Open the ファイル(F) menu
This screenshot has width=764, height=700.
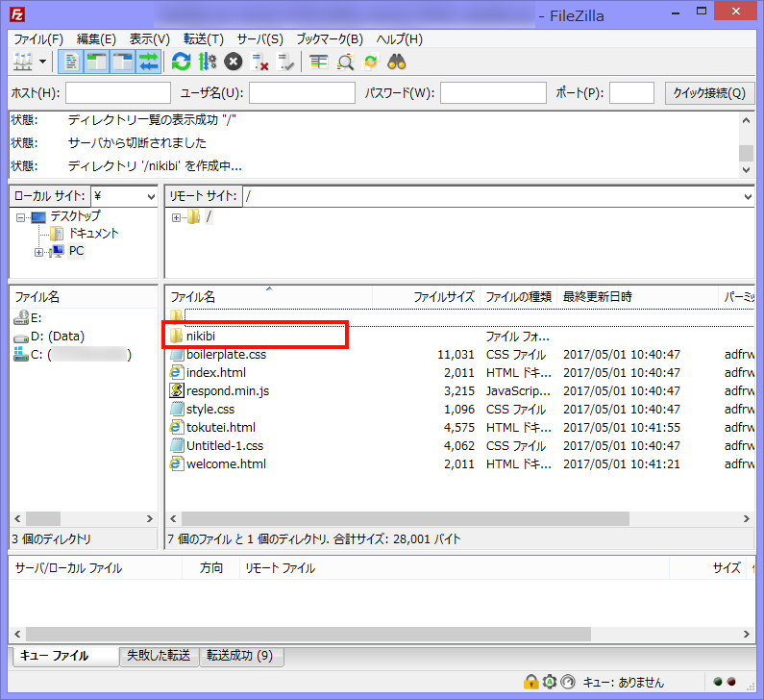(38, 39)
